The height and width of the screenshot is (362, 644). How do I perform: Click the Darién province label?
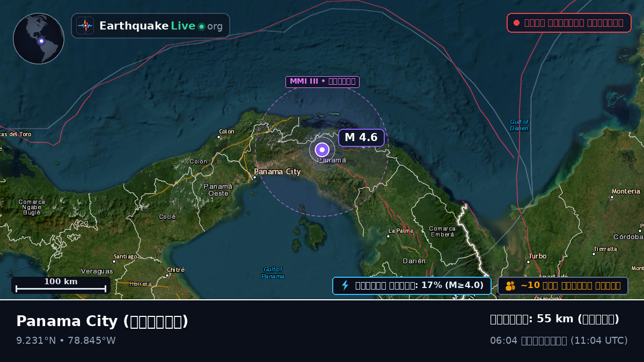(414, 261)
